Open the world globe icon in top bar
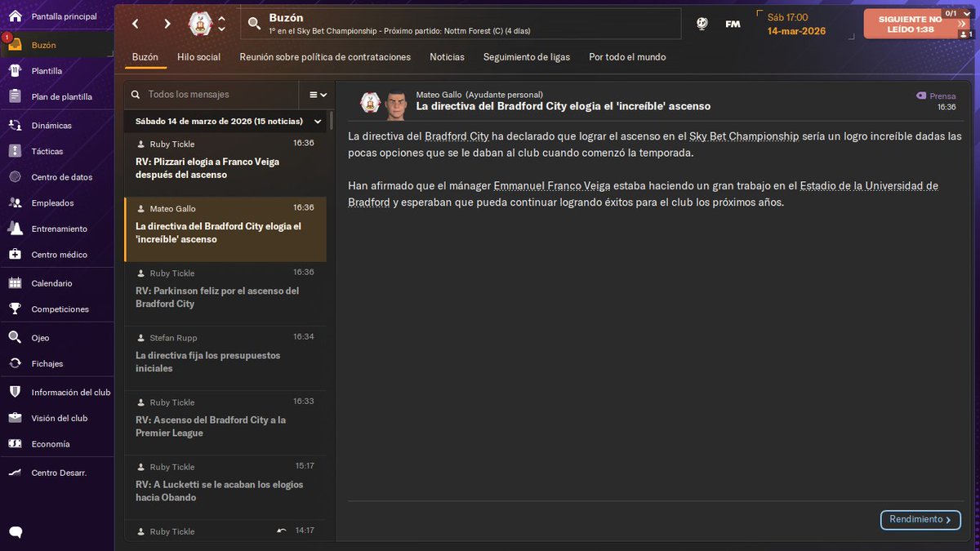Viewport: 980px width, 551px height. 702,24
